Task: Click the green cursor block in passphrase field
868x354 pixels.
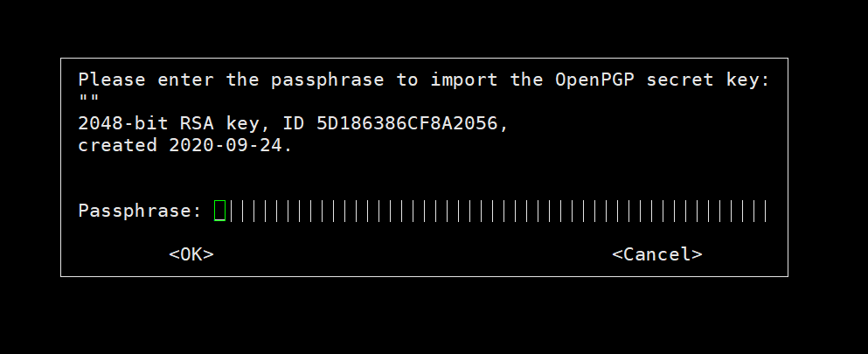Action: [x=219, y=211]
